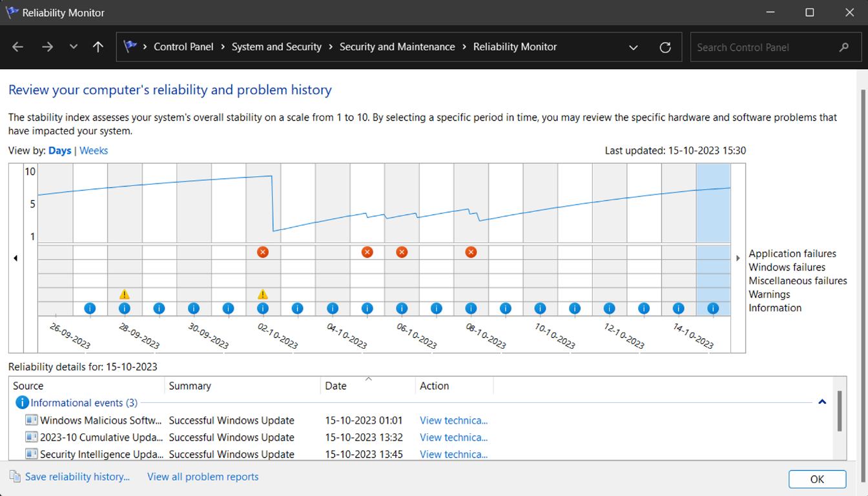Click the Informational events blue info icon

22,402
